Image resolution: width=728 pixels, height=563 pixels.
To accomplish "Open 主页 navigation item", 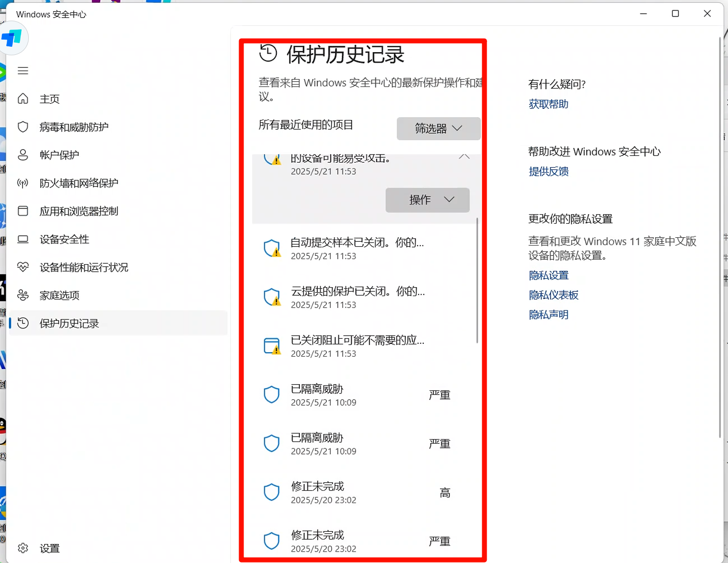I will point(118,98).
